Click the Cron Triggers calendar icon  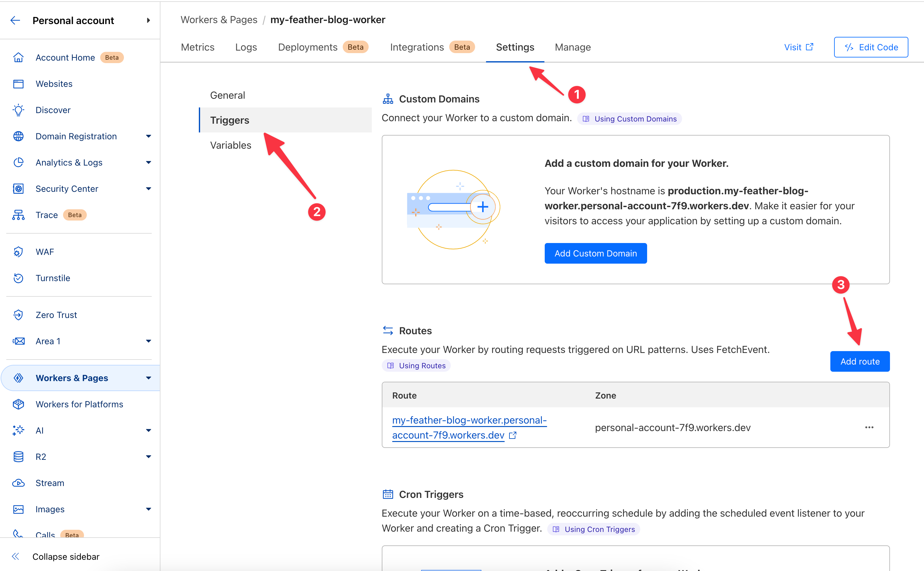coord(388,494)
